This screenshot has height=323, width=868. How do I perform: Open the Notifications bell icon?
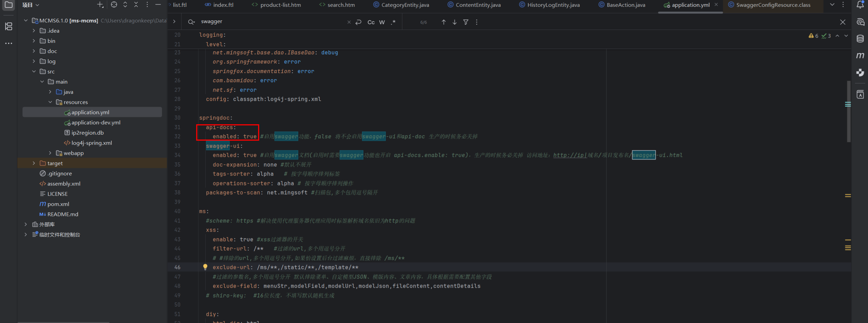coord(860,5)
